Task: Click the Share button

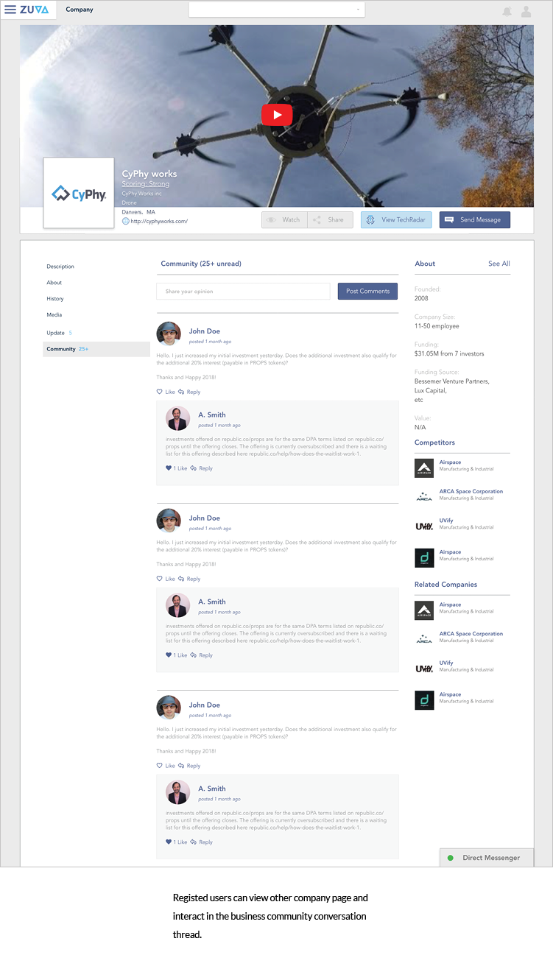Action: click(330, 219)
